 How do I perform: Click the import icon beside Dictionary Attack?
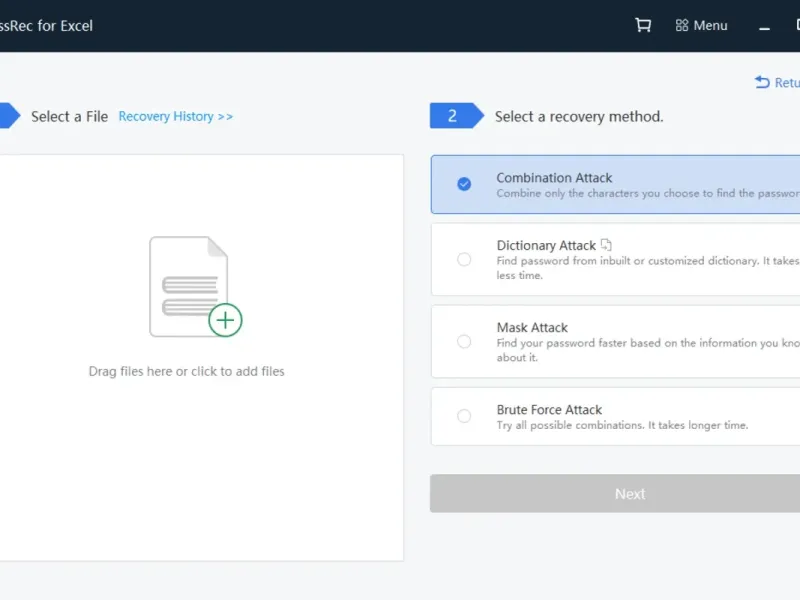pos(606,245)
